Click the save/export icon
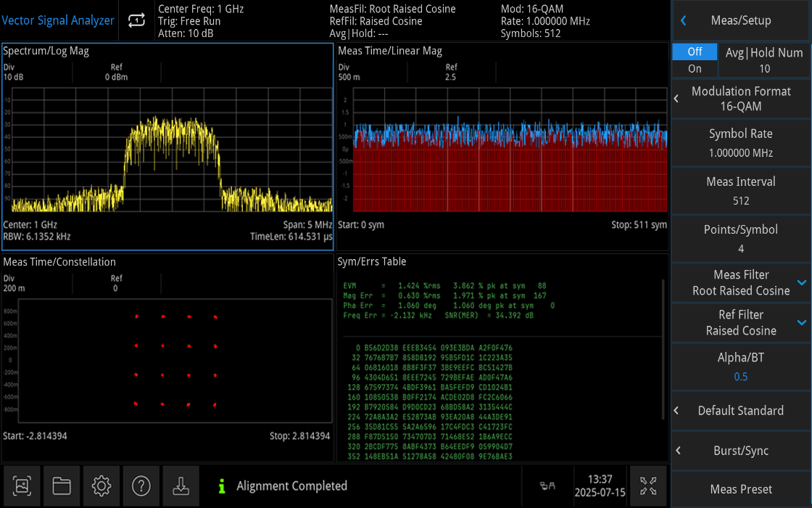 pyautogui.click(x=181, y=486)
